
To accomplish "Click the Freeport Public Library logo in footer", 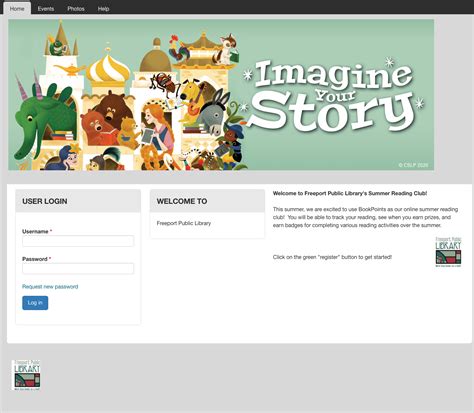I will pos(26,375).
